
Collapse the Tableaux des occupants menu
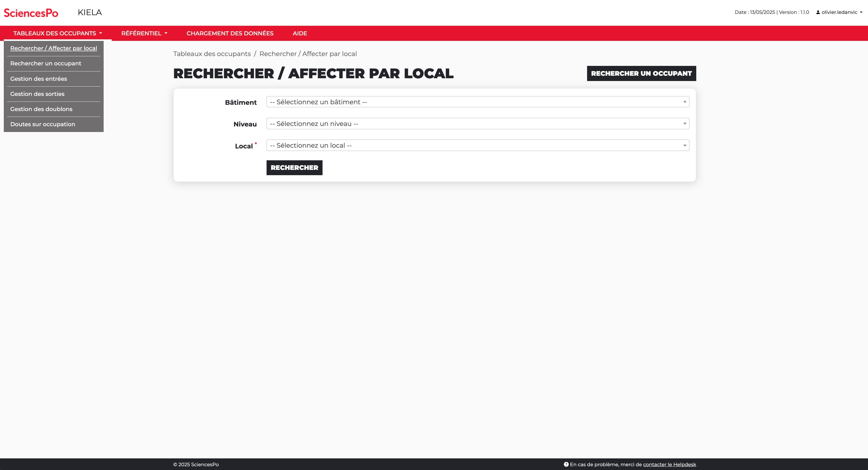pos(57,33)
